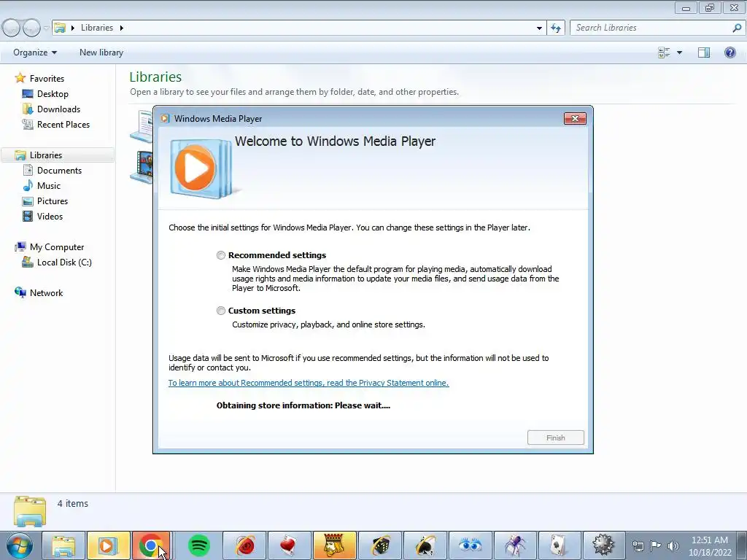Close the Windows Media Player dialog
This screenshot has height=560, width=747.
(575, 119)
